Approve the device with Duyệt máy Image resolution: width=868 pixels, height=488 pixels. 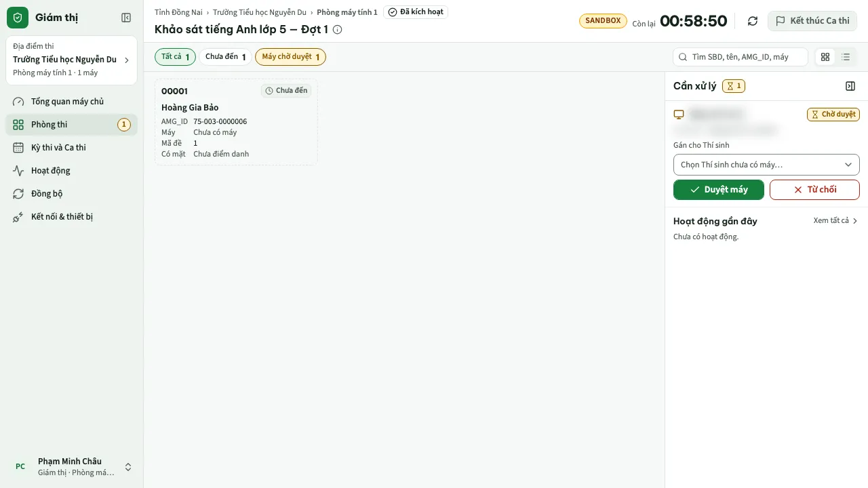point(719,190)
